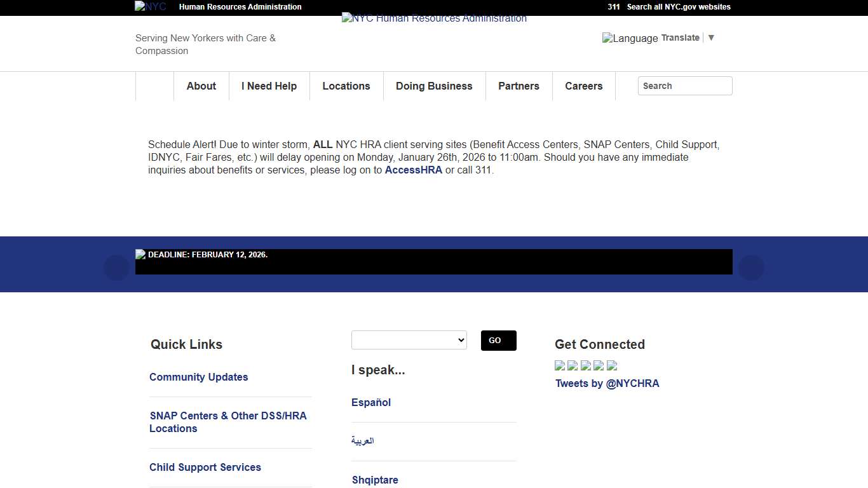This screenshot has width=868, height=488.
Task: Follow the AccessHRA link in alert
Action: 413,170
